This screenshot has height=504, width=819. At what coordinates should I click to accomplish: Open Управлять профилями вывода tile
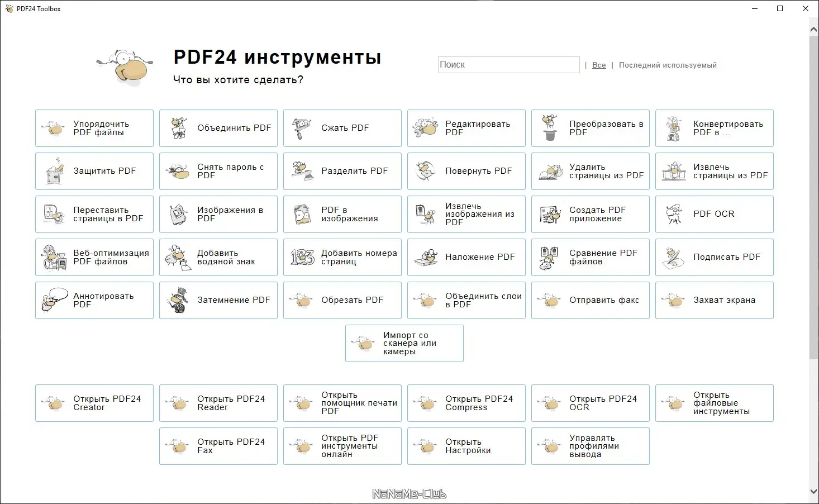(x=590, y=446)
